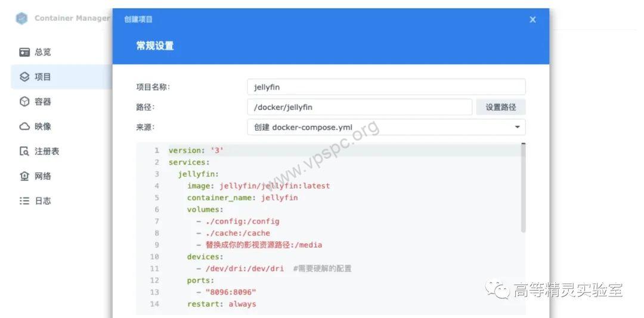Click the "- /dev/dri:/dev/dri" line
Image resolution: width=644 pixels, height=318 pixels.
pos(240,268)
